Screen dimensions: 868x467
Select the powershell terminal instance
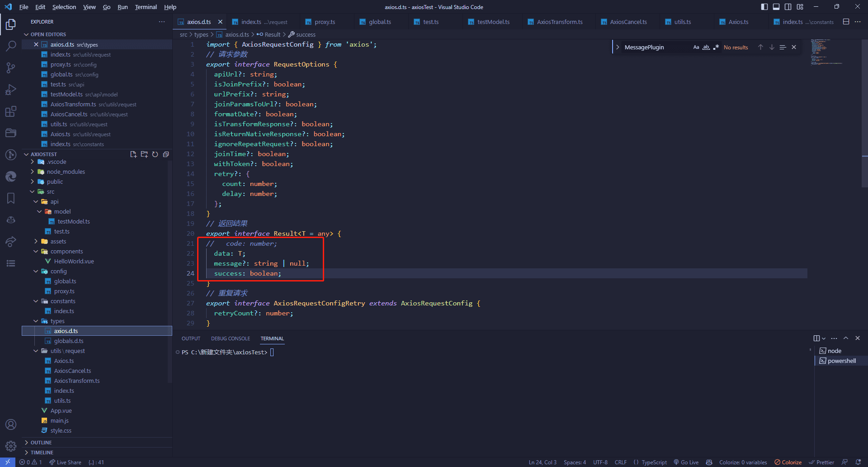(842, 361)
